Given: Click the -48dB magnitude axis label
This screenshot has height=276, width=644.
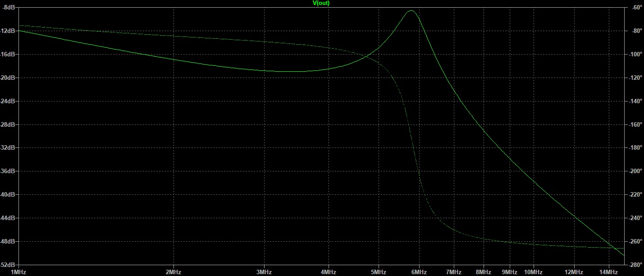Looking at the screenshot, I should (8, 242).
